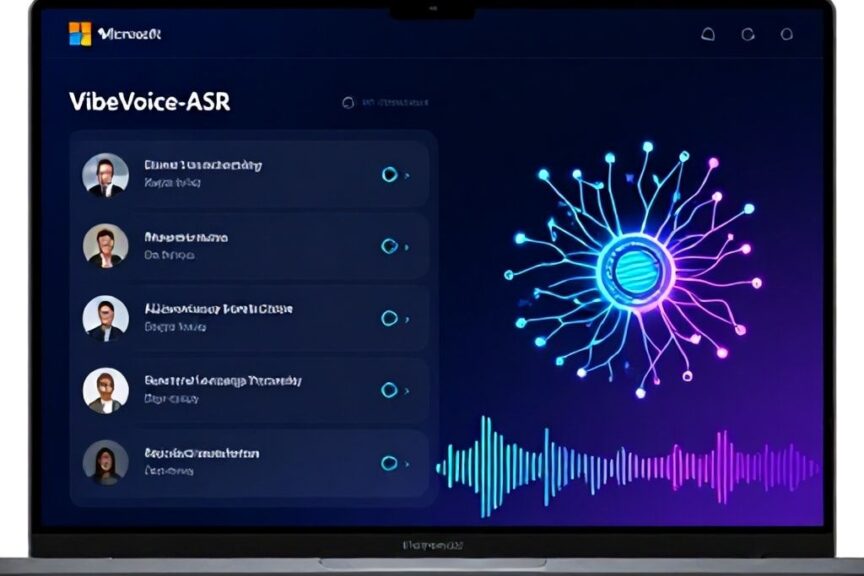Image resolution: width=864 pixels, height=576 pixels.
Task: Expand the fourth speaker row using its chevron
Action: (x=407, y=391)
